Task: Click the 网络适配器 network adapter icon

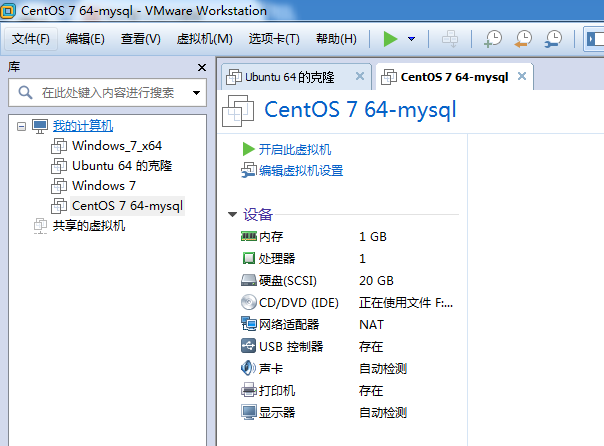Action: 248,324
